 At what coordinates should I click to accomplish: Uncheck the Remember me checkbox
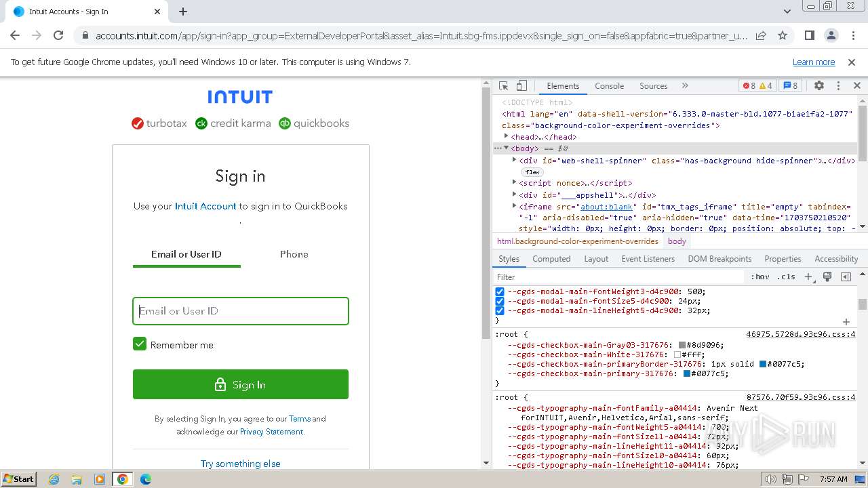coord(140,344)
